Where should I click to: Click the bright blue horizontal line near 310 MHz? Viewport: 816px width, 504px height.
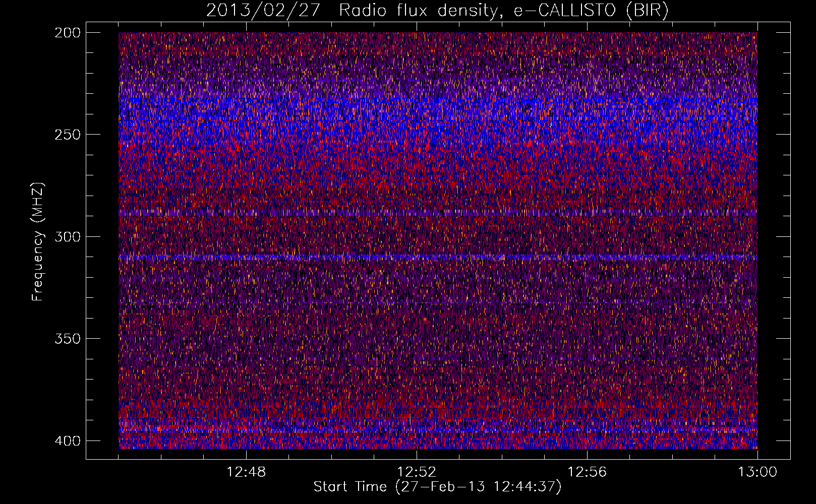tap(438, 258)
